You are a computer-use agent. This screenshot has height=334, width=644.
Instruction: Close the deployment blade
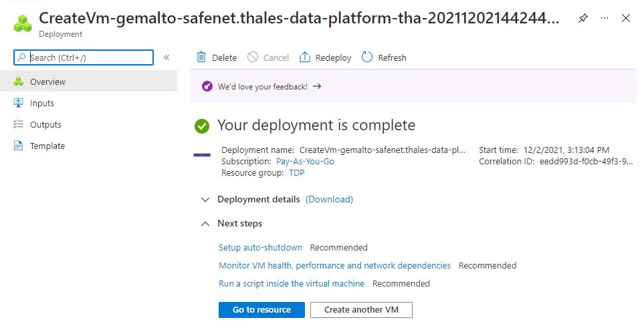625,19
